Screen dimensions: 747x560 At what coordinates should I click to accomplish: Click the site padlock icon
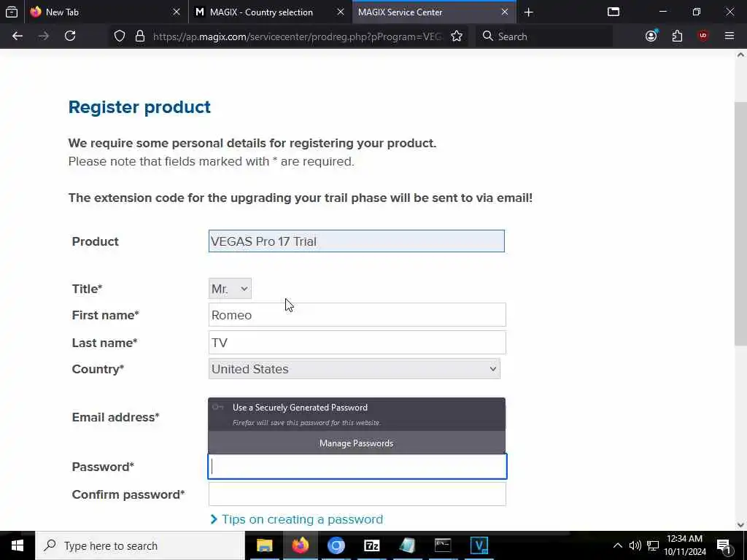pyautogui.click(x=139, y=36)
